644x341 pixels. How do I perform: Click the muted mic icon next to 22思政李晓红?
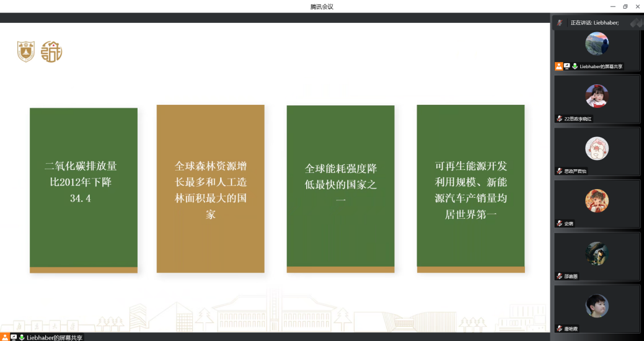click(x=560, y=118)
